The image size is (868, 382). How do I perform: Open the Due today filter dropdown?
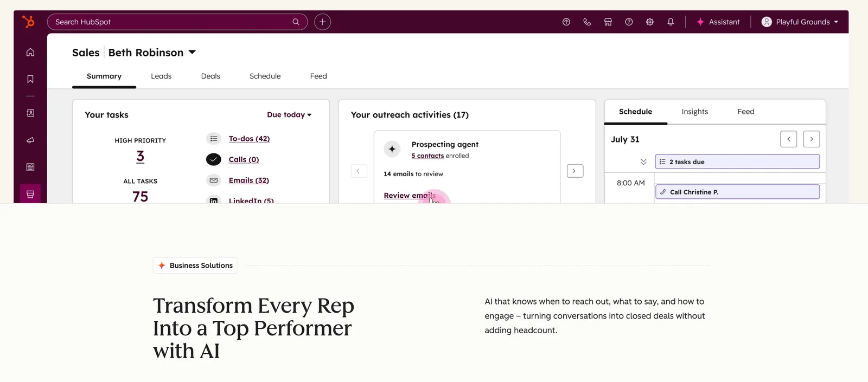[x=289, y=115]
